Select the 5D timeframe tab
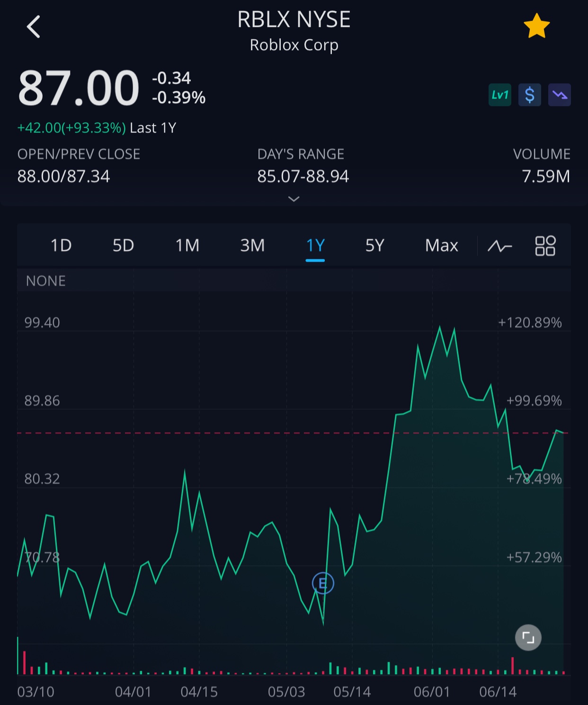The image size is (588, 705). (x=123, y=245)
